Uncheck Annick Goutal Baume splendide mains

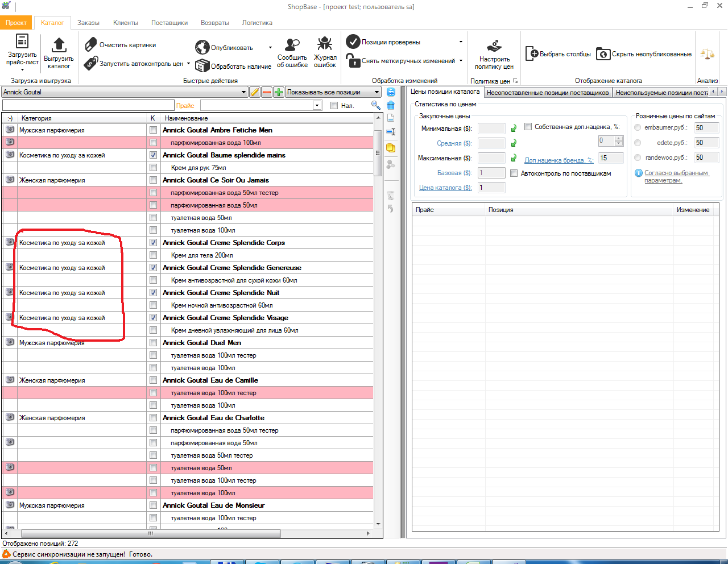(x=153, y=155)
